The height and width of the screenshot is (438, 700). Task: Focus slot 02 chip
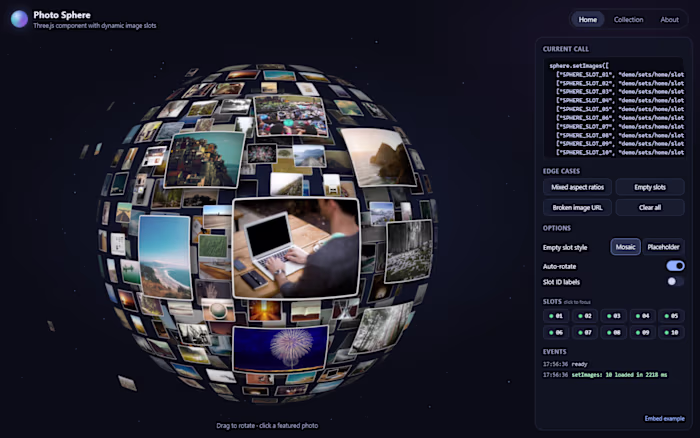pos(584,316)
